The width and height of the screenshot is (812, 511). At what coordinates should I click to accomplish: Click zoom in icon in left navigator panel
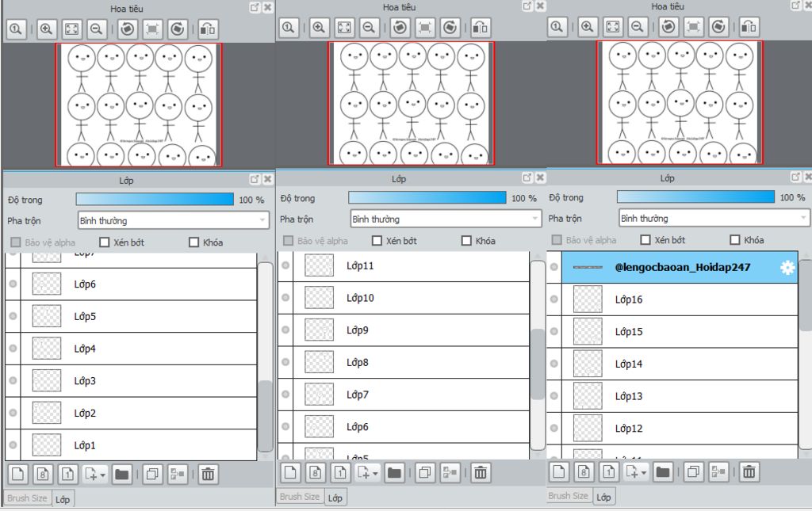(46, 29)
